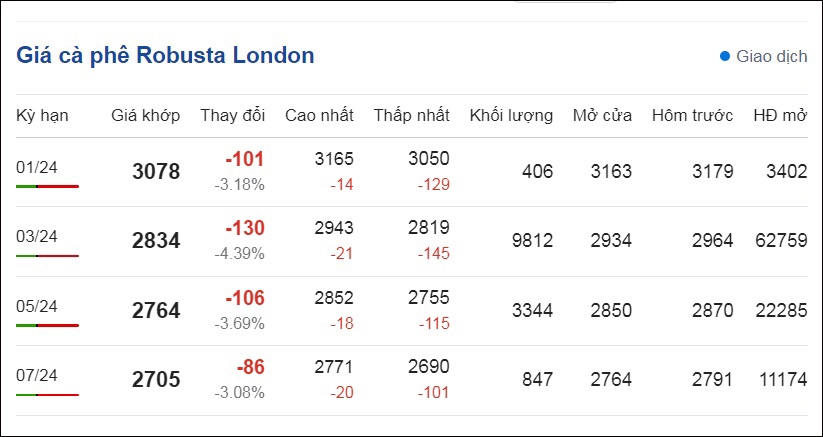Click the 01/24 price range bar
The width and height of the screenshot is (823, 437).
coord(47,186)
